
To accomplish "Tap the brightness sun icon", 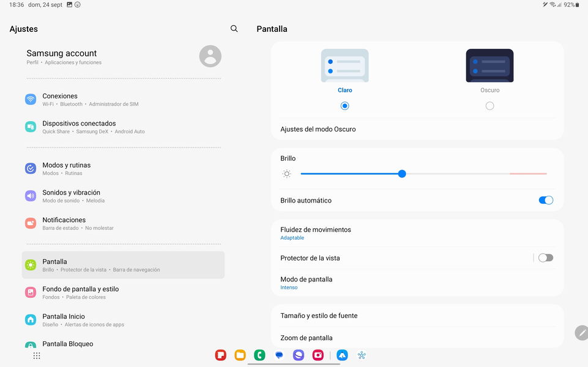I will [286, 174].
